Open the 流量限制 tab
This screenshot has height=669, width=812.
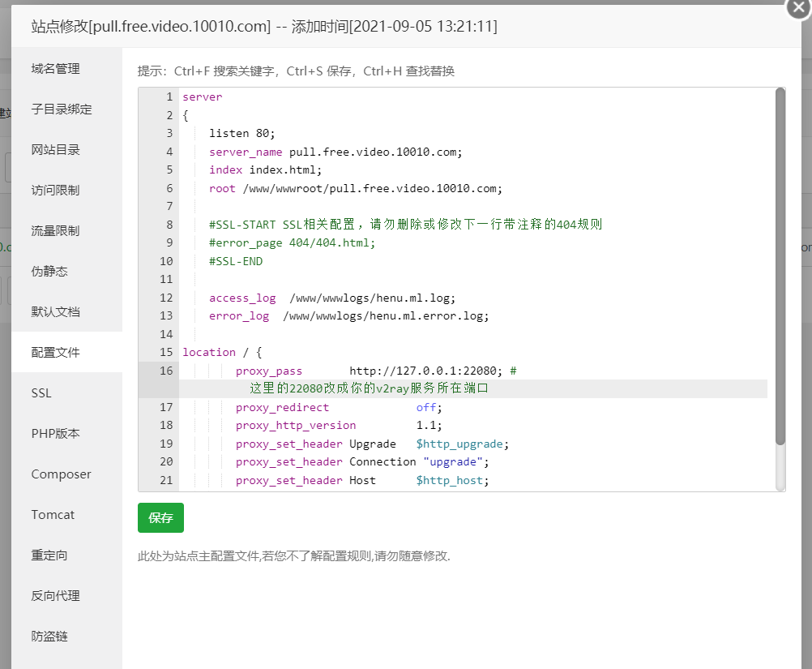[x=56, y=231]
